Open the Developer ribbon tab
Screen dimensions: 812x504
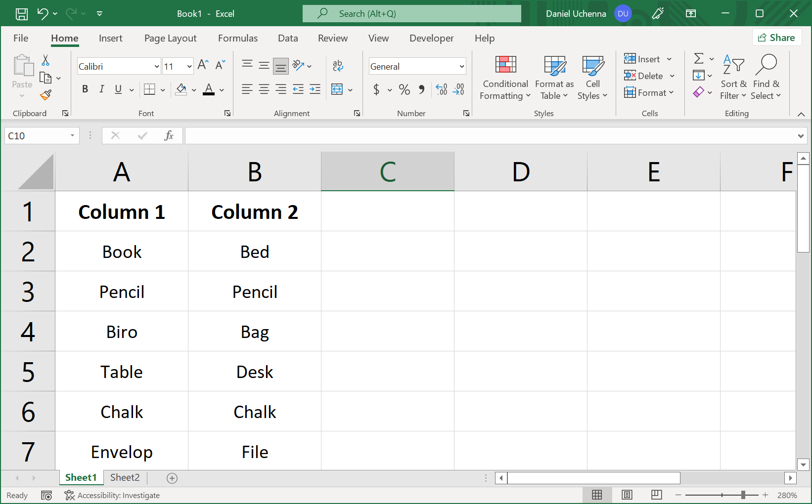coord(431,38)
